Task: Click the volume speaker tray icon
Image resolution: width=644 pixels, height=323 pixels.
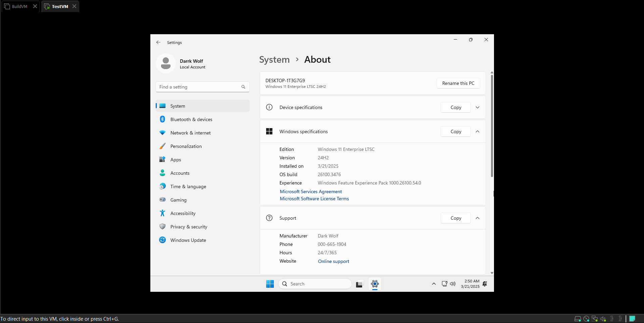Action: [453, 284]
